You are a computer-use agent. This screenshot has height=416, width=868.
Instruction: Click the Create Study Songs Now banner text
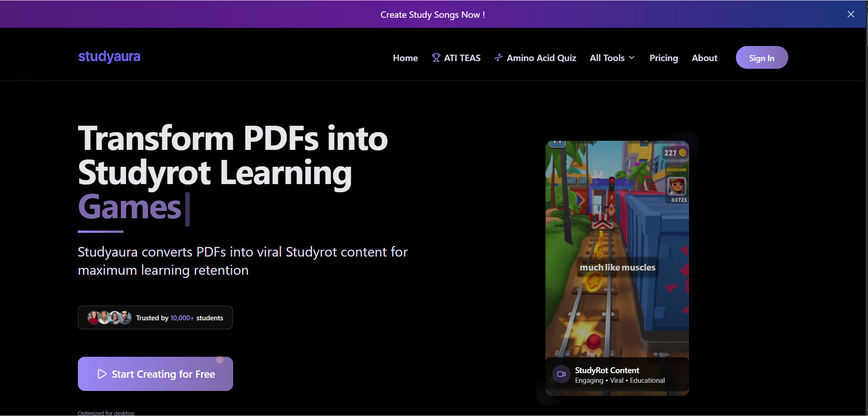point(433,15)
